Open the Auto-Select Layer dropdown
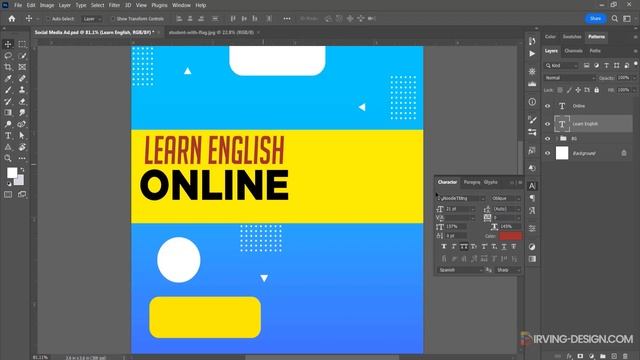640x360 pixels. pos(91,19)
